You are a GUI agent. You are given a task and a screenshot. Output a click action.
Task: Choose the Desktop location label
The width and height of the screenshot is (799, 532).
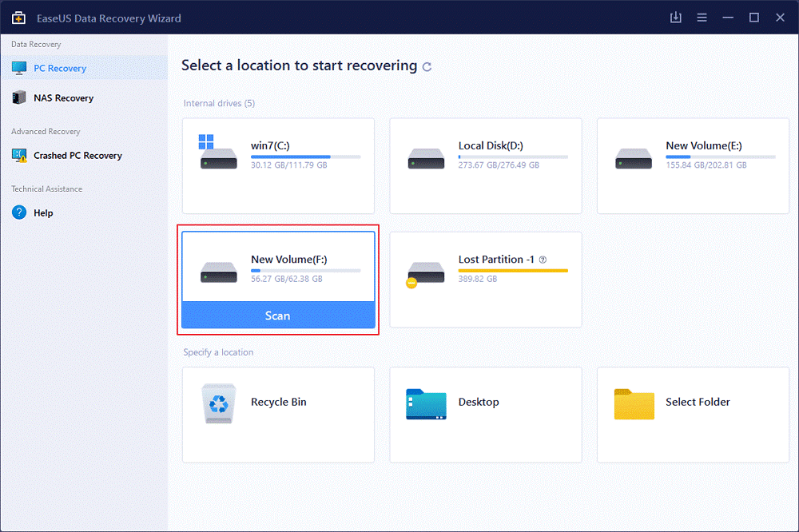pos(479,402)
